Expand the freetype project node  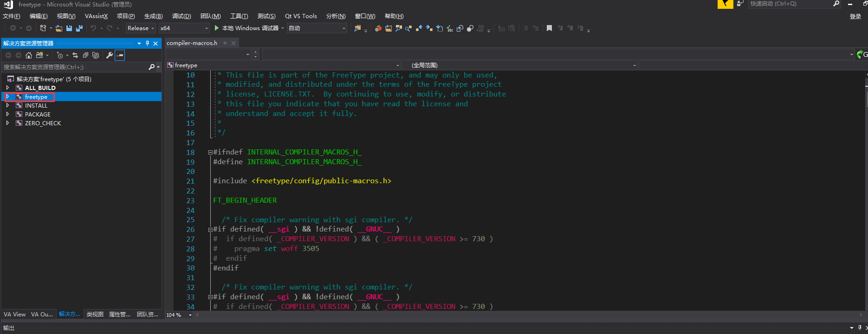click(8, 96)
